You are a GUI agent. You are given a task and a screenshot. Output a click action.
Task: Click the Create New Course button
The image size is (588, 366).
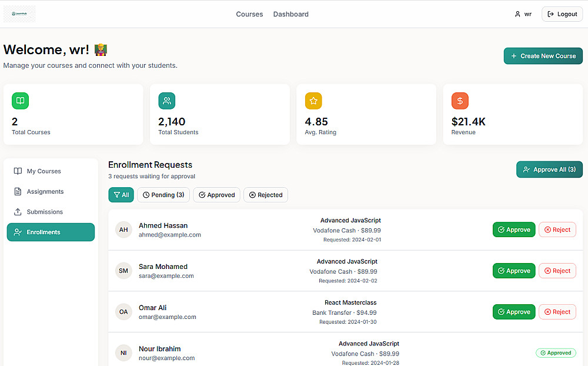(543, 56)
